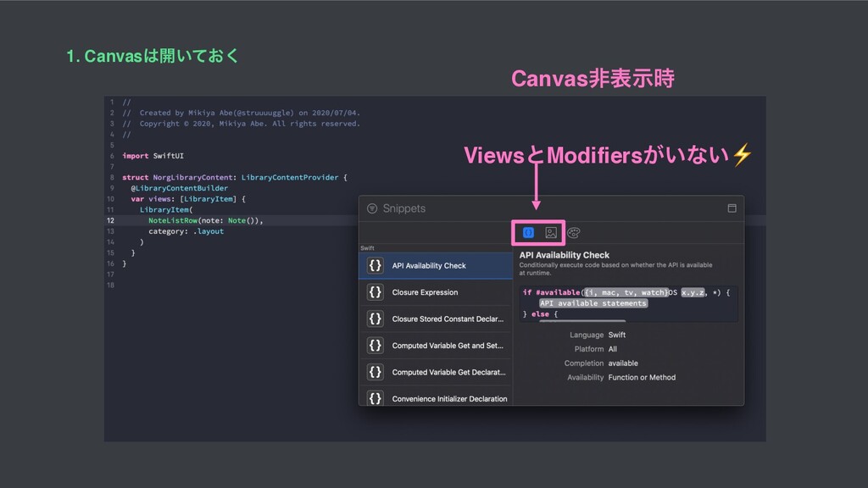Select Closure Expression snippet row
The width and height of the screenshot is (868, 488).
coord(436,292)
